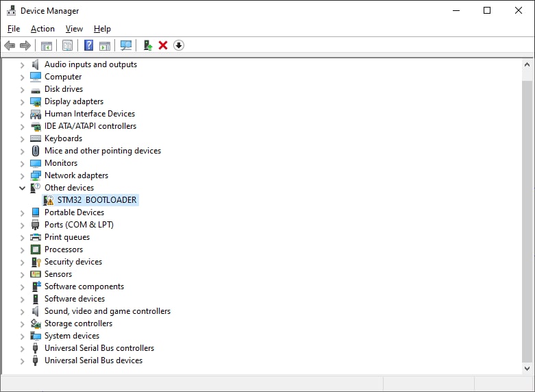Expand the Universal Serial Bus devices category
Screen dimensions: 535x392
(22, 361)
